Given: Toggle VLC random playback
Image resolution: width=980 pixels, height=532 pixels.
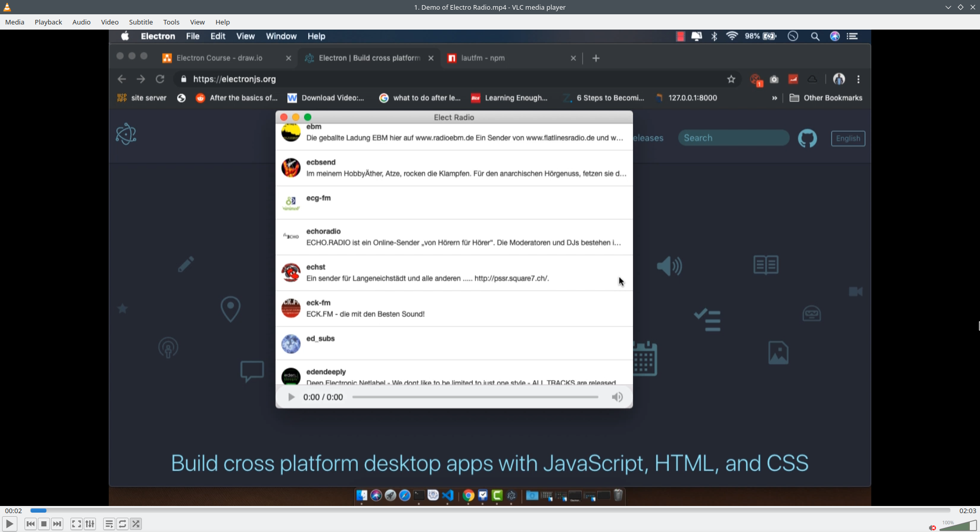Looking at the screenshot, I should coord(136,524).
